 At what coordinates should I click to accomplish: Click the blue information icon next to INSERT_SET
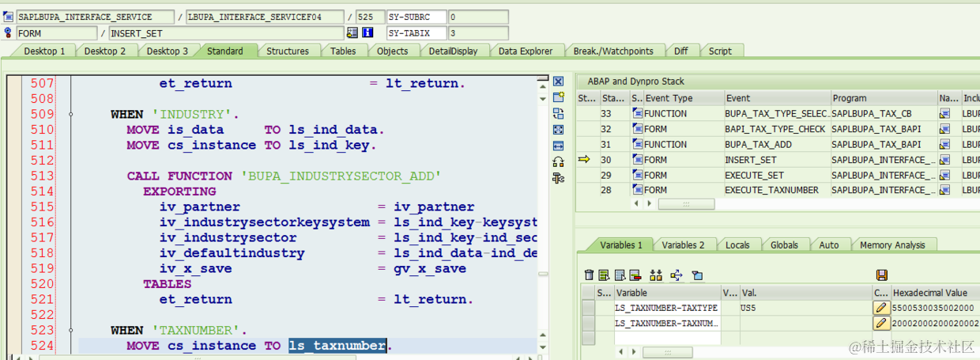367,32
